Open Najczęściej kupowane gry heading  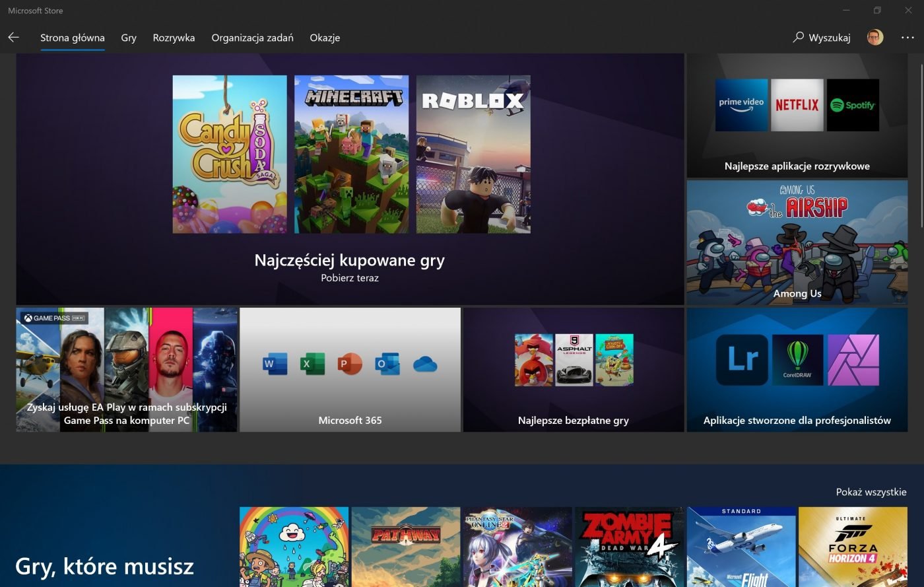[x=350, y=260]
